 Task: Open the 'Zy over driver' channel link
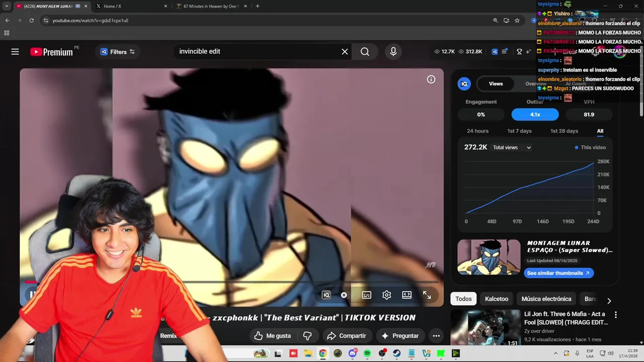click(x=539, y=331)
